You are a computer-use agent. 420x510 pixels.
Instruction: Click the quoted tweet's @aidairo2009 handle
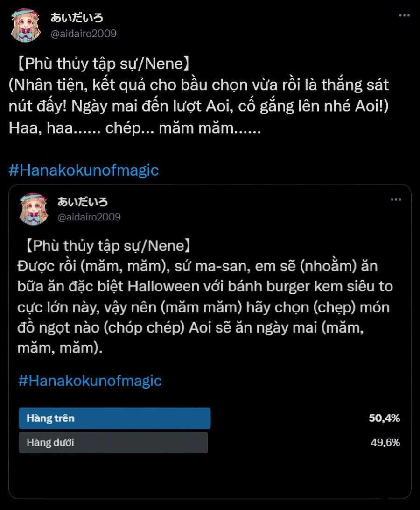pos(89,217)
